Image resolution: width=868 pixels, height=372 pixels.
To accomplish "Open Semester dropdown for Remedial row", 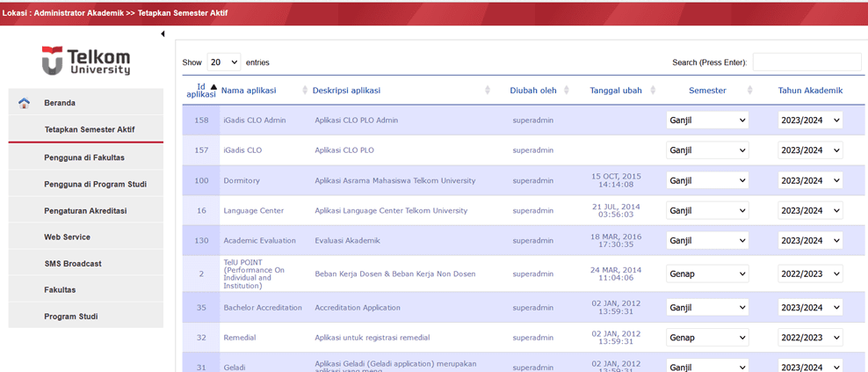I will click(707, 337).
